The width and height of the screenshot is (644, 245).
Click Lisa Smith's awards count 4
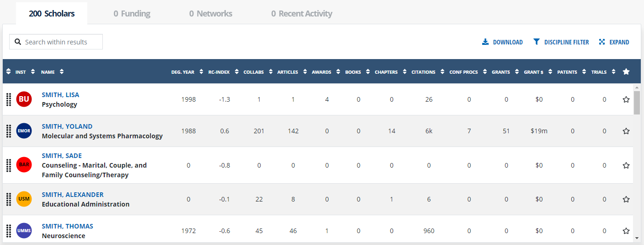327,99
